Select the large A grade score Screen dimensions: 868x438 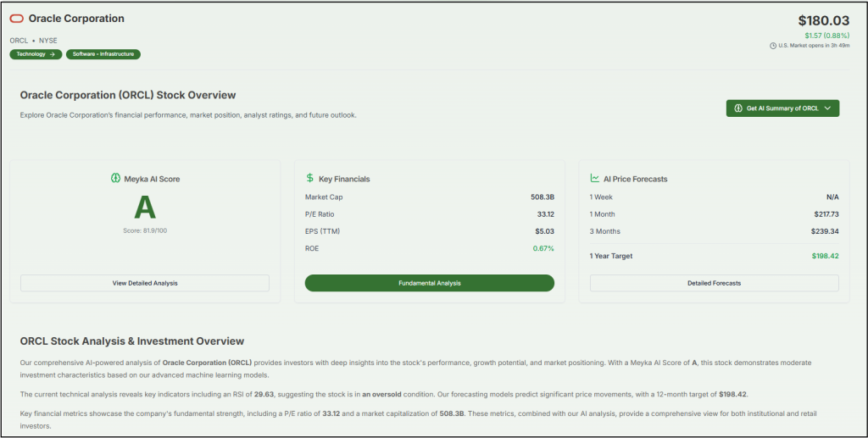tap(145, 208)
